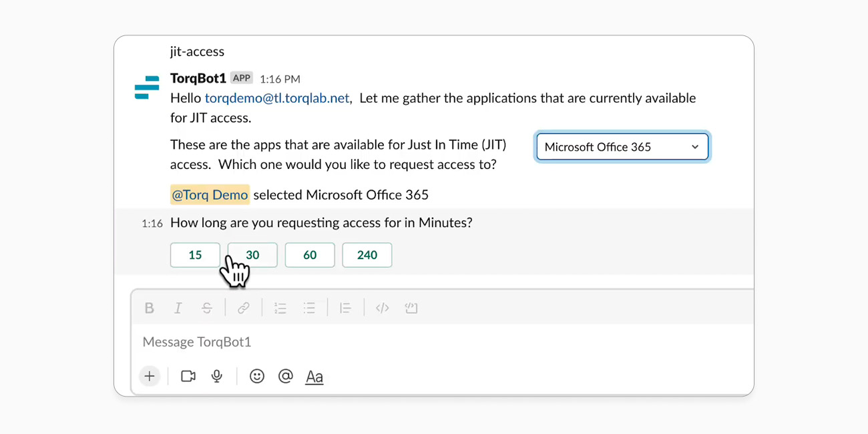
Task: Toggle Aa formatting toolbar visibility
Action: [x=314, y=377]
